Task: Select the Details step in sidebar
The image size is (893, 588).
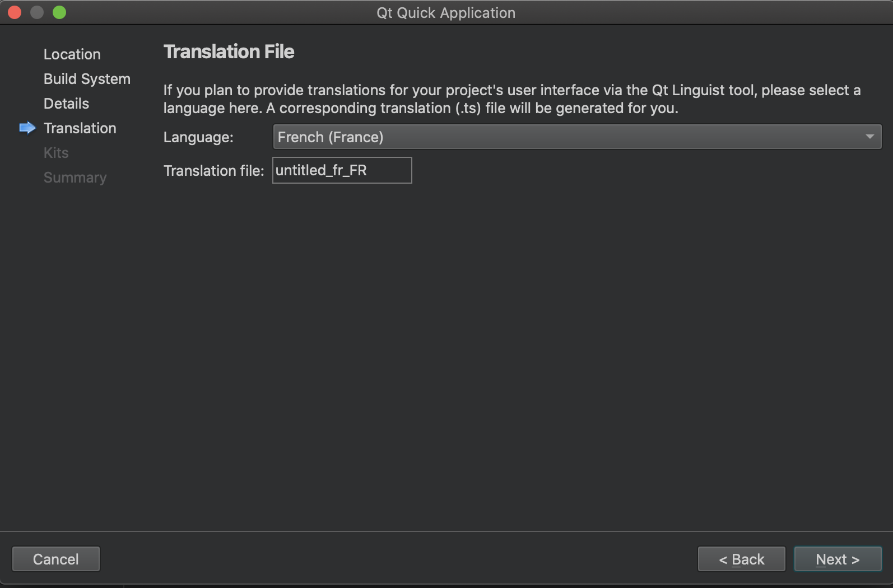Action: 66,104
